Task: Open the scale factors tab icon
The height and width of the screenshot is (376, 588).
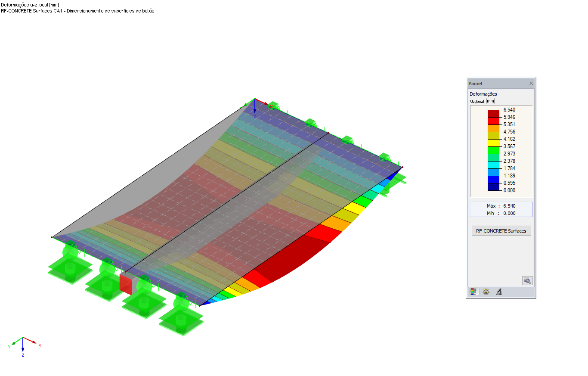Action: click(486, 292)
